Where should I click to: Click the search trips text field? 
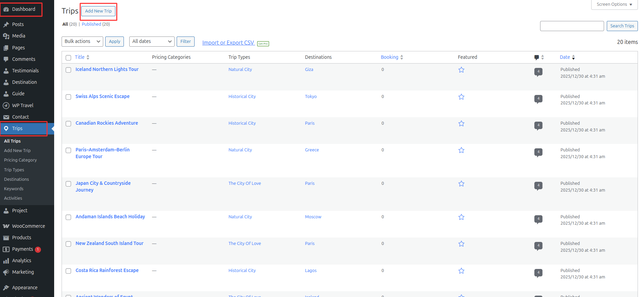pyautogui.click(x=572, y=26)
